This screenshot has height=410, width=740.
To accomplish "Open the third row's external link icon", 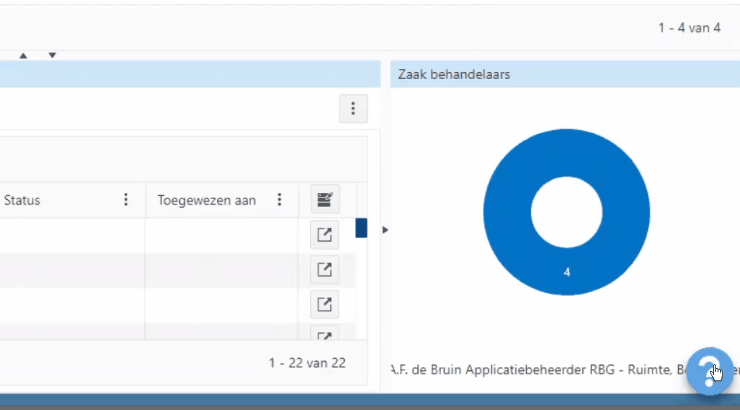I will [x=324, y=304].
